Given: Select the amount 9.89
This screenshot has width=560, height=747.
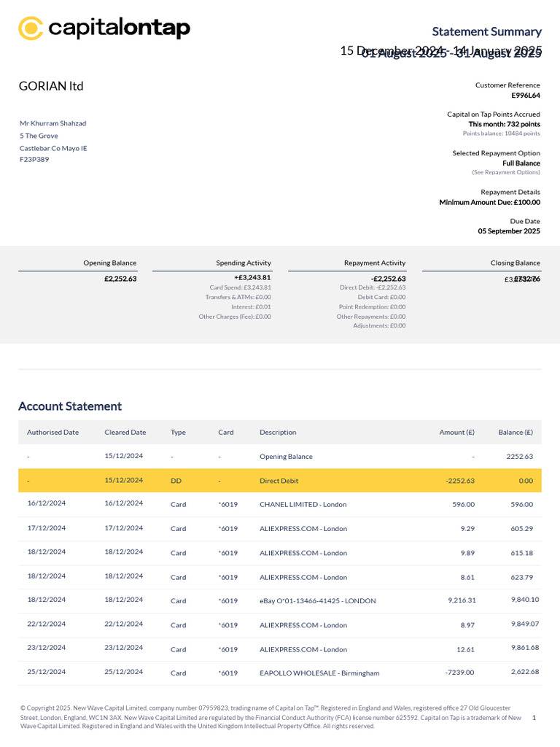Looking at the screenshot, I should [x=467, y=553].
